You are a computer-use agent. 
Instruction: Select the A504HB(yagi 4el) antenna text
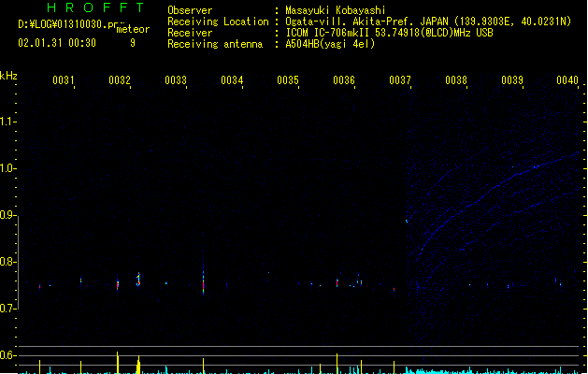pyautogui.click(x=330, y=44)
